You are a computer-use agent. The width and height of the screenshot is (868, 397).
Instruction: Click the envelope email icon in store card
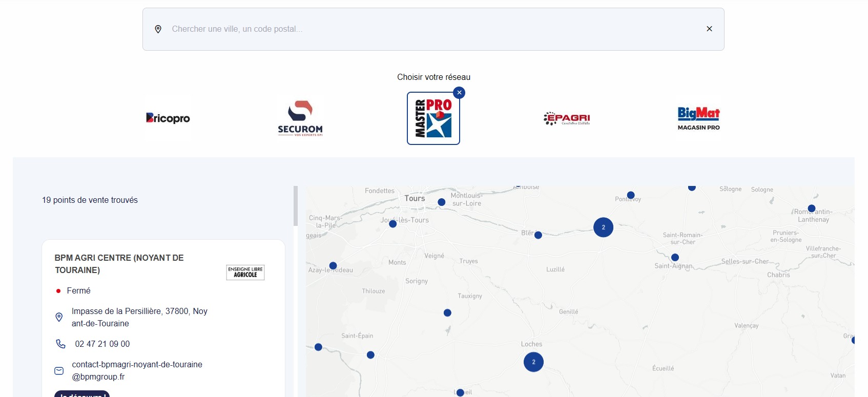coord(59,370)
